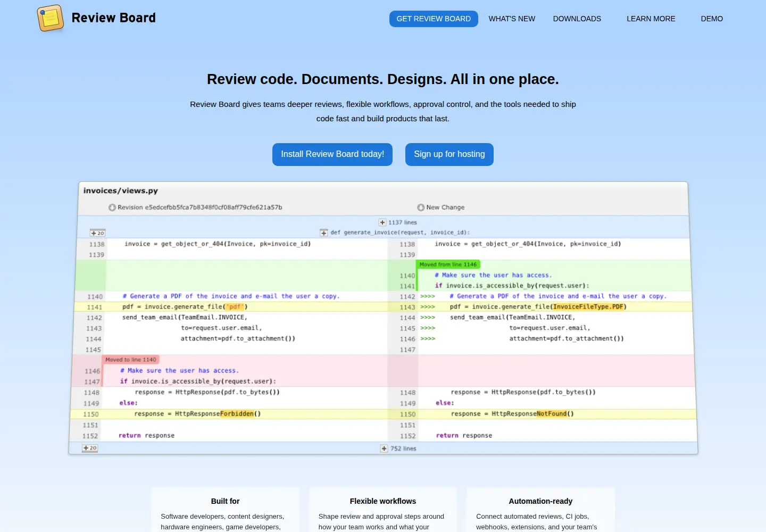Click the Built for card heading
Image resolution: width=766 pixels, height=532 pixels.
pyautogui.click(x=226, y=501)
